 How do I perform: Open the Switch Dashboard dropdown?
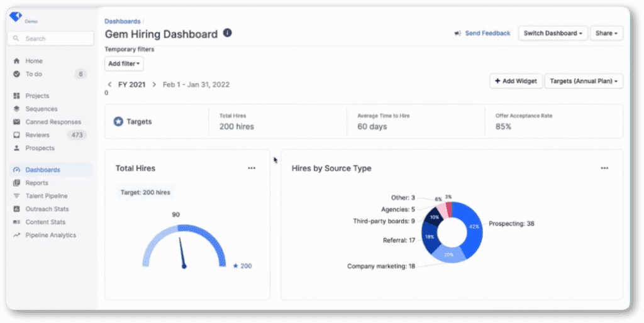click(x=553, y=33)
